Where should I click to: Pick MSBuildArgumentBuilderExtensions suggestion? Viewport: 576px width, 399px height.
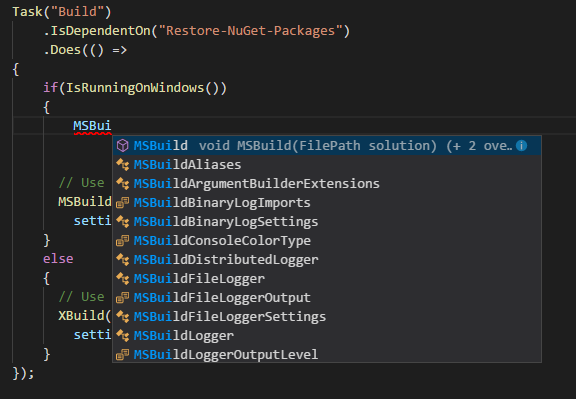[x=327, y=184]
